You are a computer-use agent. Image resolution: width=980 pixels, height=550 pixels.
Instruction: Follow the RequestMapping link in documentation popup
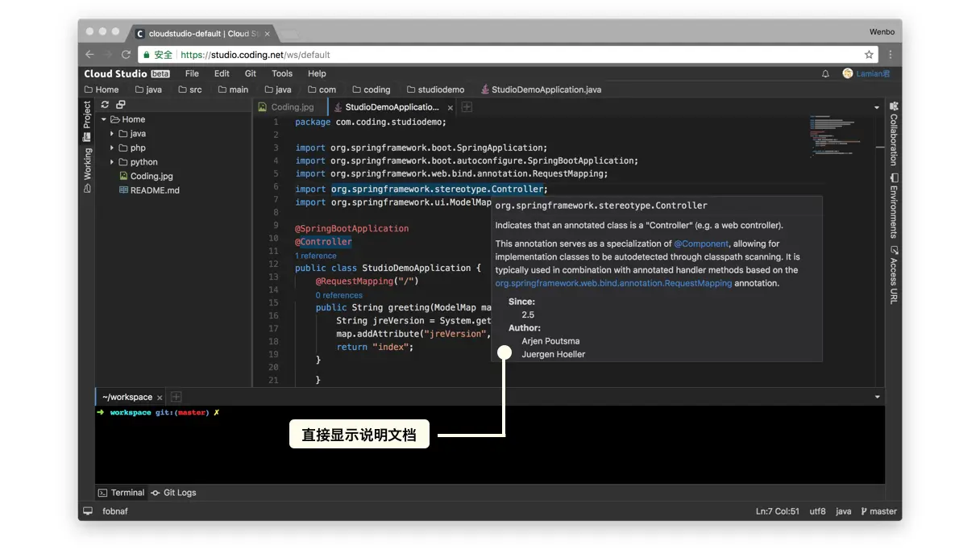(x=613, y=283)
